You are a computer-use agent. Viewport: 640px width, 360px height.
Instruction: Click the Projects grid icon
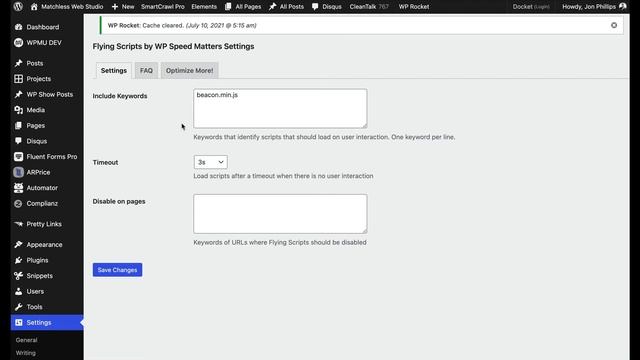[18, 79]
